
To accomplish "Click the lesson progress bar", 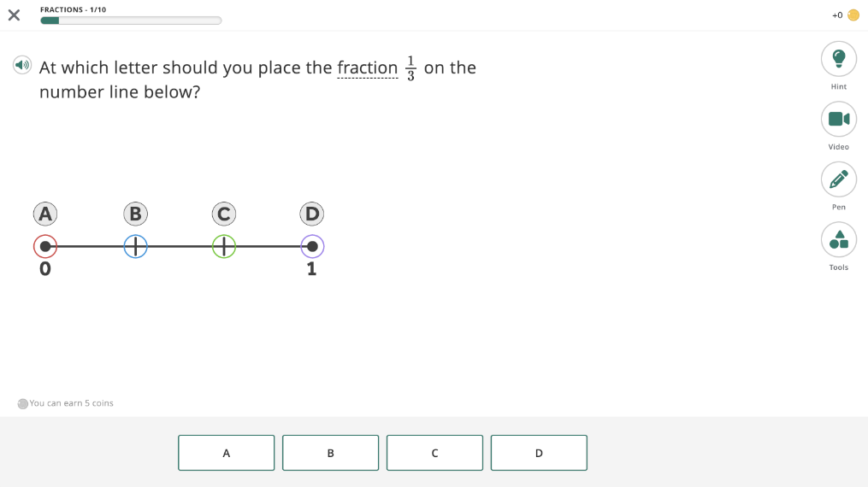I will click(x=131, y=21).
